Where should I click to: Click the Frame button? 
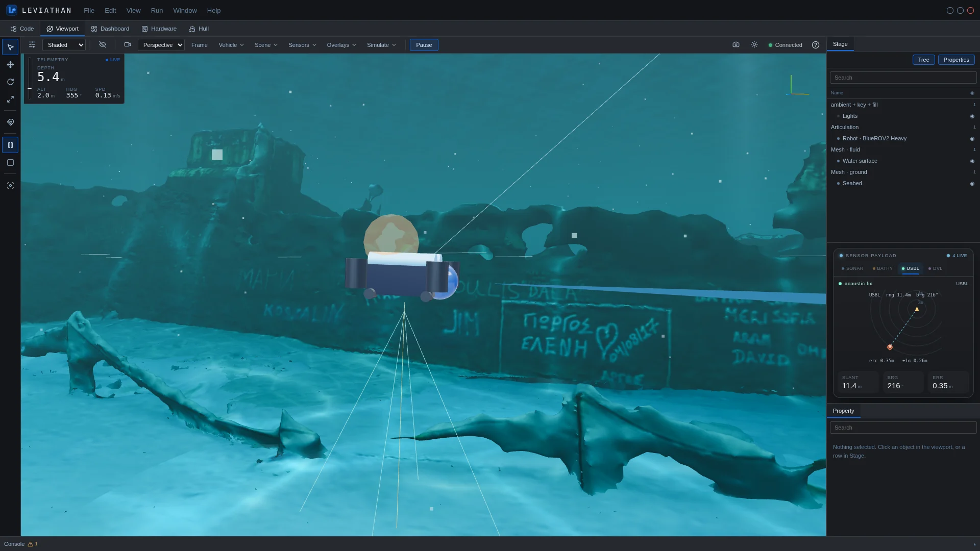point(199,45)
